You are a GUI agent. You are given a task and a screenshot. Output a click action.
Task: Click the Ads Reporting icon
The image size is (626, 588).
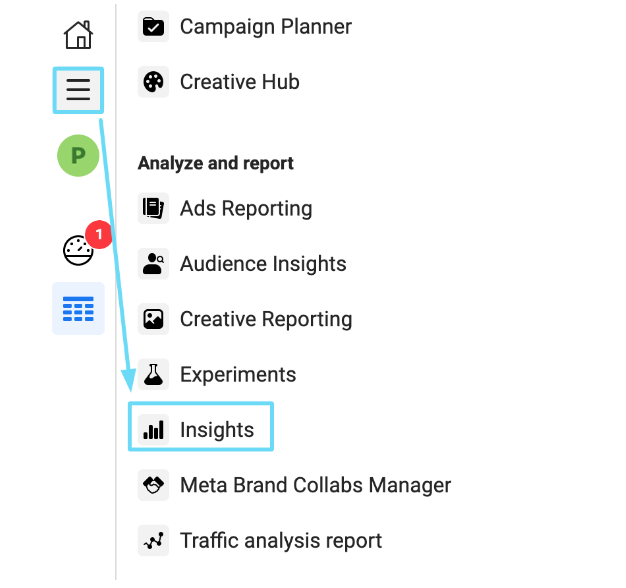pos(153,208)
